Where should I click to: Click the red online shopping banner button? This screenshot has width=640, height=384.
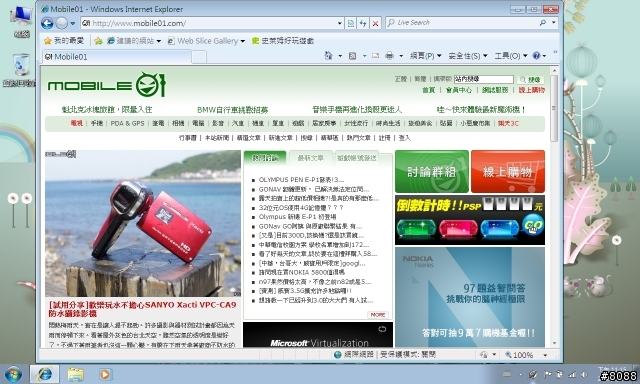click(x=508, y=171)
